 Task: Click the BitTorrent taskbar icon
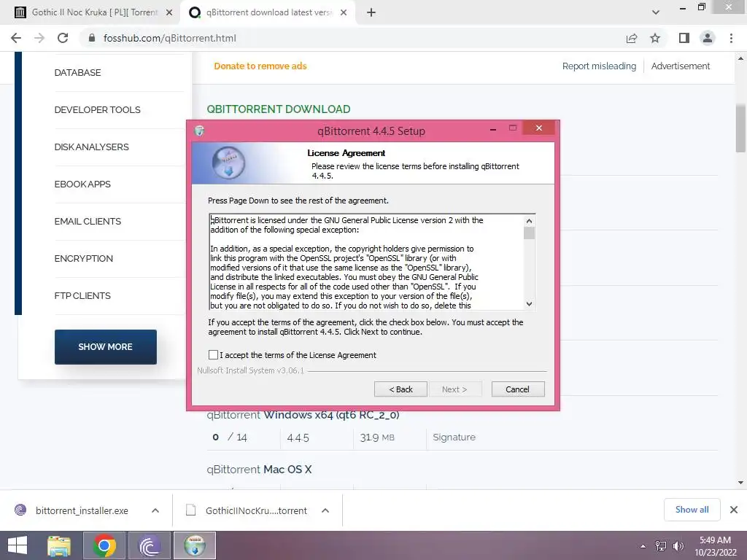pos(149,545)
